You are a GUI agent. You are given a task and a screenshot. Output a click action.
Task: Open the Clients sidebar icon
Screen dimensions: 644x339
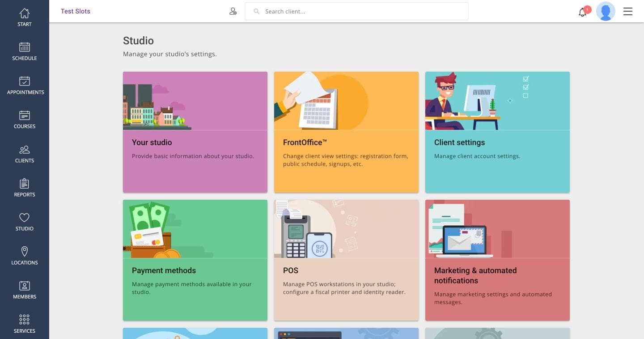click(x=25, y=150)
